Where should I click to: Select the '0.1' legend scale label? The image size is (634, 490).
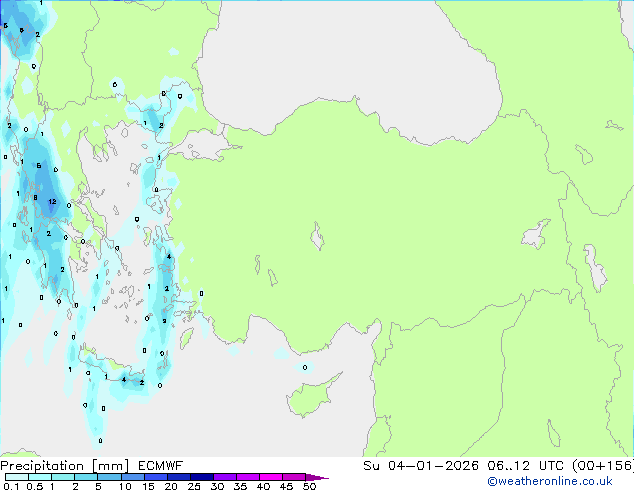point(11,486)
